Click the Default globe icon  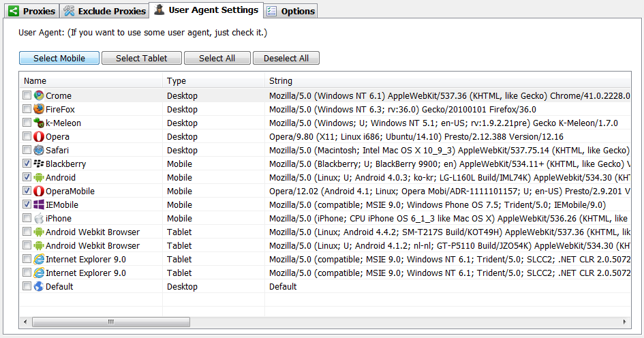point(39,286)
